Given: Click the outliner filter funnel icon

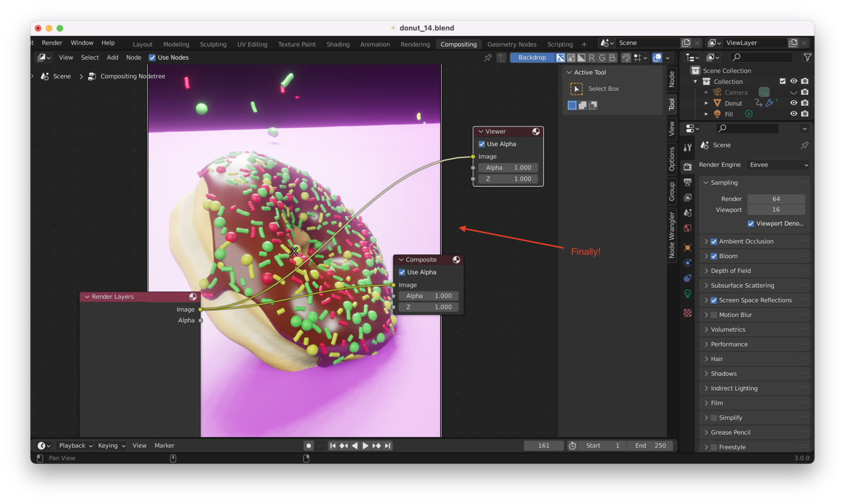Looking at the screenshot, I should 807,57.
